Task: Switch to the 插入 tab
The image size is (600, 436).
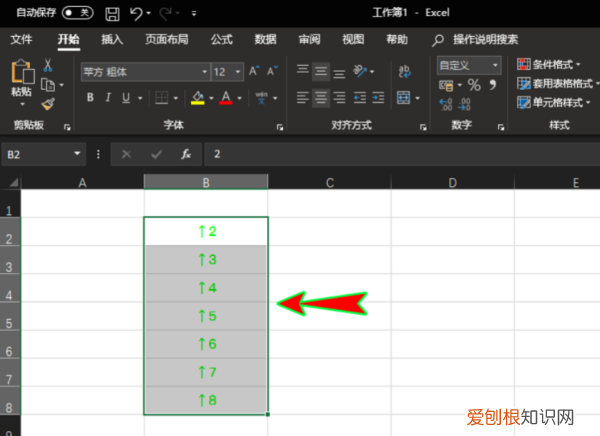Action: click(112, 39)
